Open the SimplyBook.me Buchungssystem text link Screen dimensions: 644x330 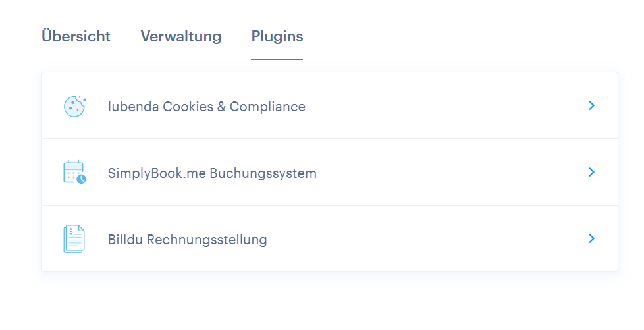pos(212,173)
